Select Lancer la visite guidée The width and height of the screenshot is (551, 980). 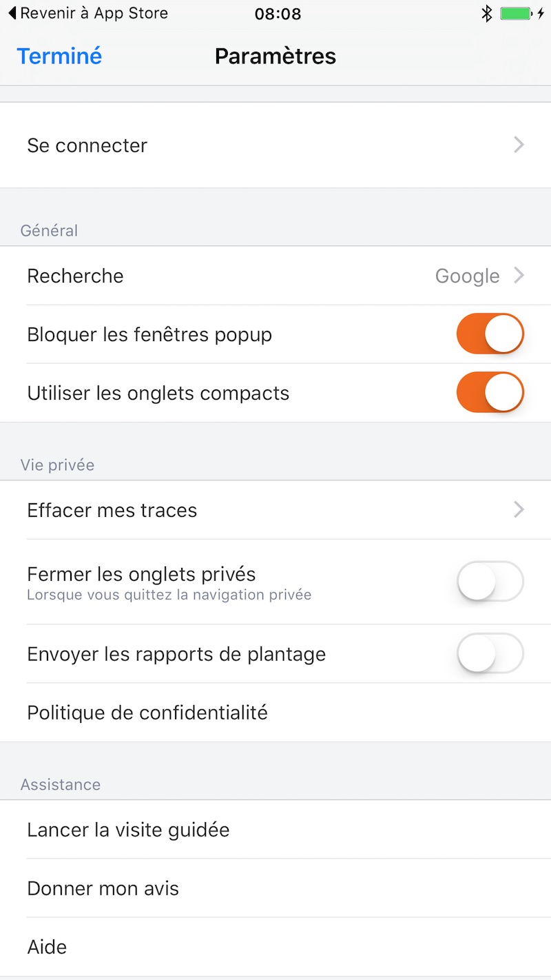(x=128, y=830)
